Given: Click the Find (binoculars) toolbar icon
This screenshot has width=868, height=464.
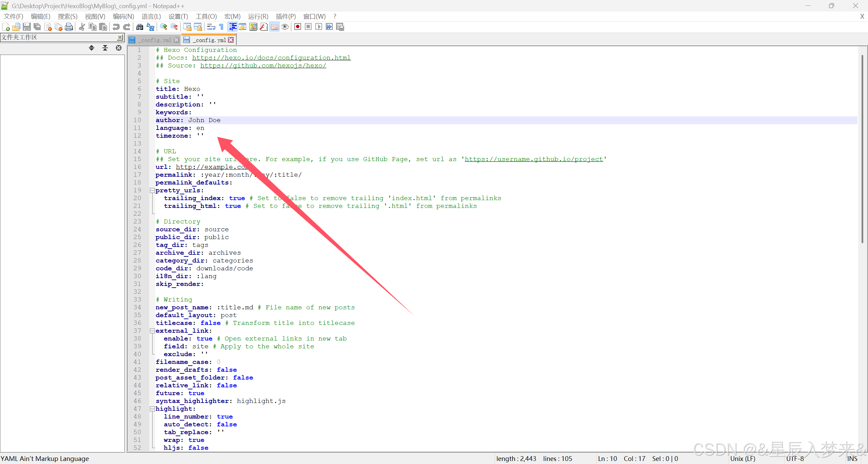Looking at the screenshot, I should click(x=139, y=27).
